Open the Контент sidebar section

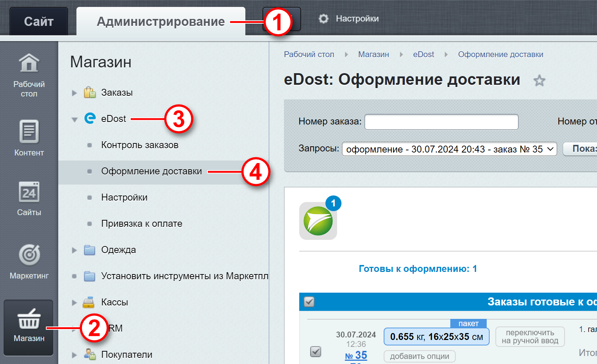coord(29,138)
